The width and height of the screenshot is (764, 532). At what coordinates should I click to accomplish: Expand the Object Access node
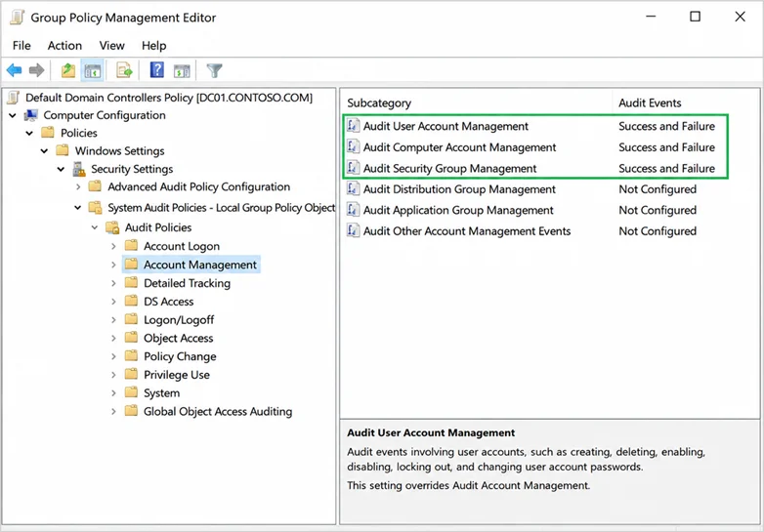(x=113, y=339)
